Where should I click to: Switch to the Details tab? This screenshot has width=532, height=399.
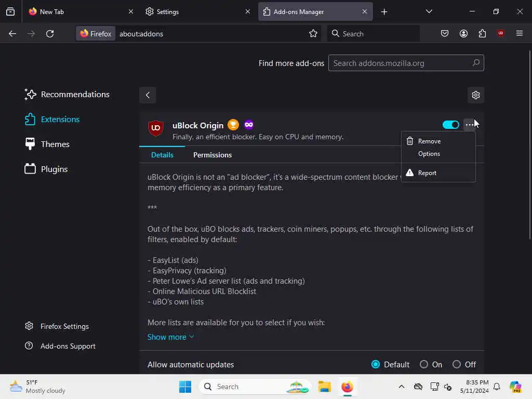point(162,155)
